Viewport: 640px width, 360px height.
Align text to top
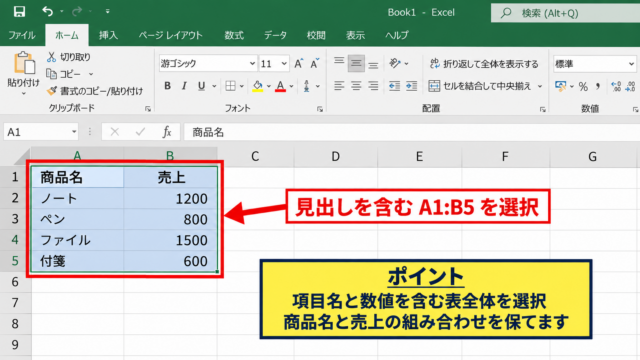[339, 62]
